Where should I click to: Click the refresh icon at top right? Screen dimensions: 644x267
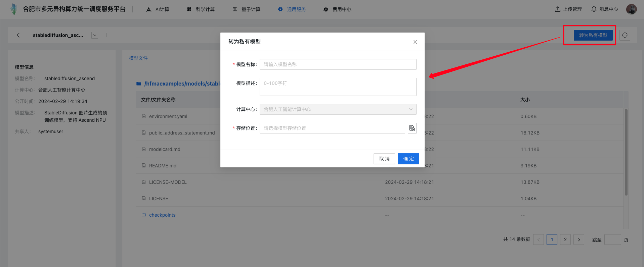tap(625, 35)
